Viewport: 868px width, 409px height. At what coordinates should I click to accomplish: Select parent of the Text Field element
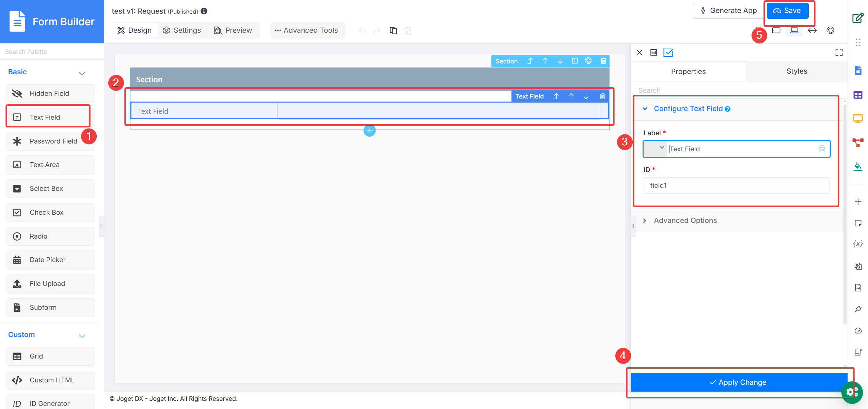point(556,96)
